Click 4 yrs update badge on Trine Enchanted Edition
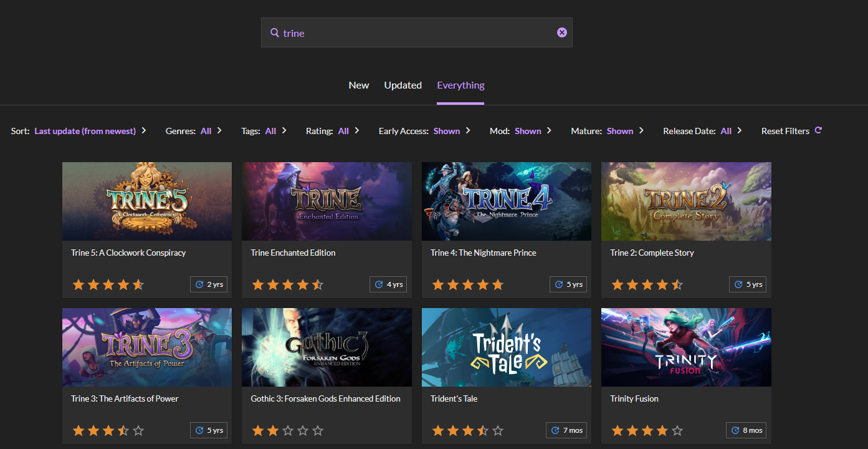This screenshot has width=868, height=449. click(x=388, y=284)
